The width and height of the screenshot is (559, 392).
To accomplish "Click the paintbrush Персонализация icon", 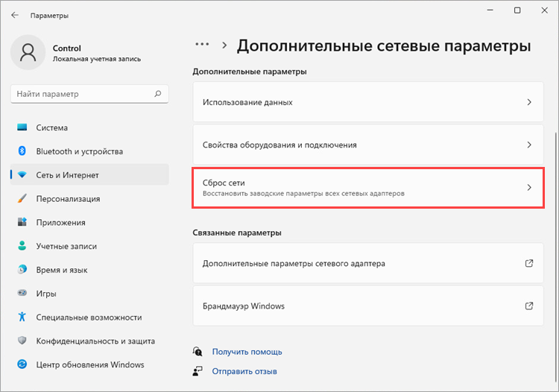I will tap(22, 198).
